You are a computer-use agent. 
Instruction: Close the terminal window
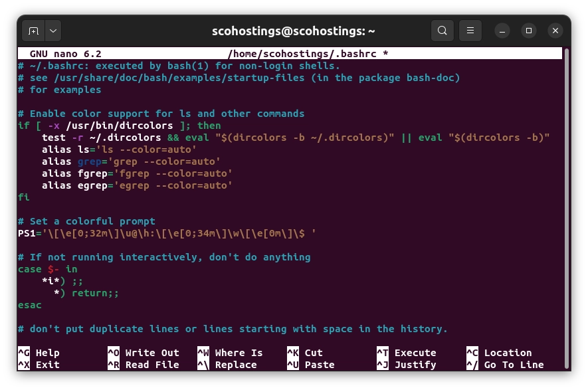click(555, 31)
